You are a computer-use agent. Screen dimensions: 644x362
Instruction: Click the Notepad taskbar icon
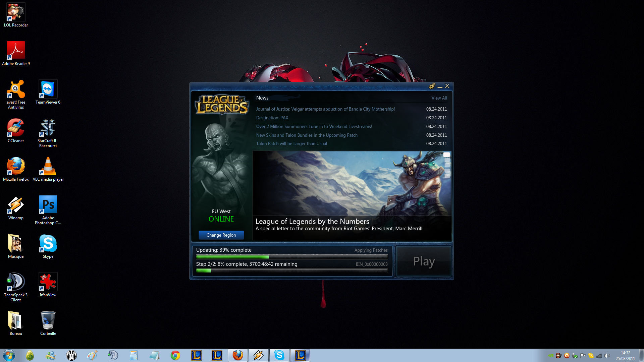pos(154,355)
